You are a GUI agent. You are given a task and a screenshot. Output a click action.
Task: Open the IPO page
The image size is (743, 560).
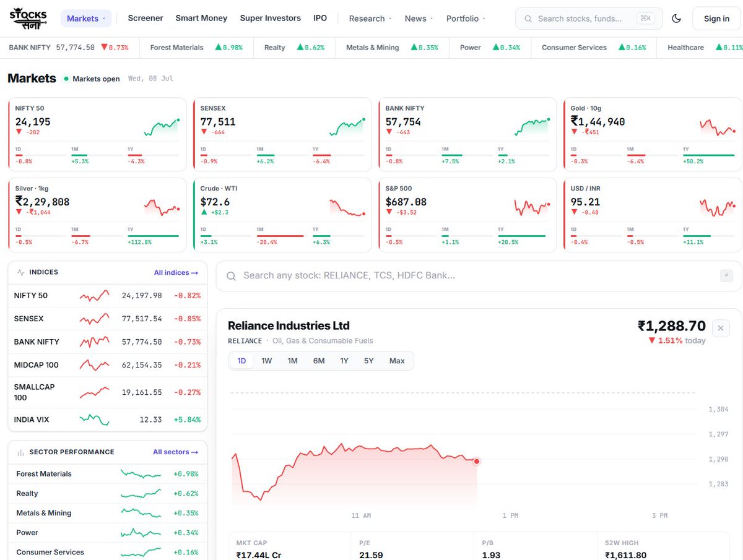[320, 18]
